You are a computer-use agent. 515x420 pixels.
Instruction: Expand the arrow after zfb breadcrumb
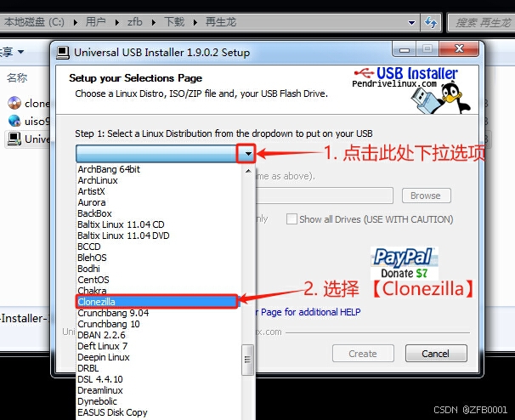click(x=153, y=23)
